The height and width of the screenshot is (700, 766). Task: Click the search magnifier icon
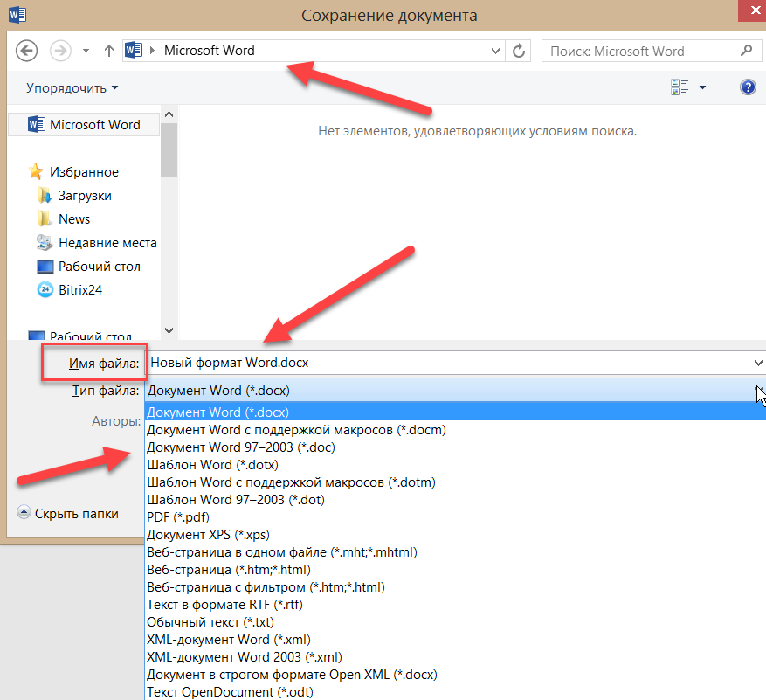click(x=747, y=51)
